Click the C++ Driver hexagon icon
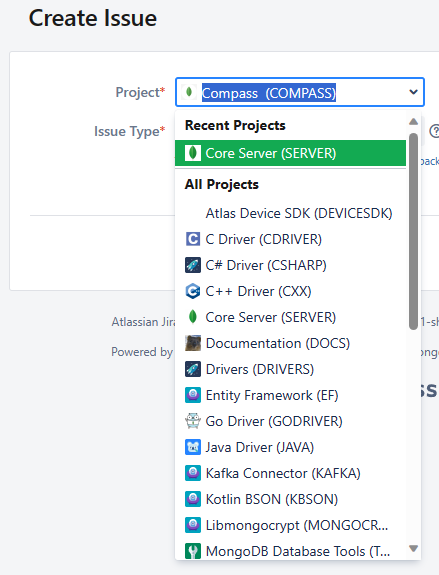This screenshot has height=575, width=439. pos(193,292)
